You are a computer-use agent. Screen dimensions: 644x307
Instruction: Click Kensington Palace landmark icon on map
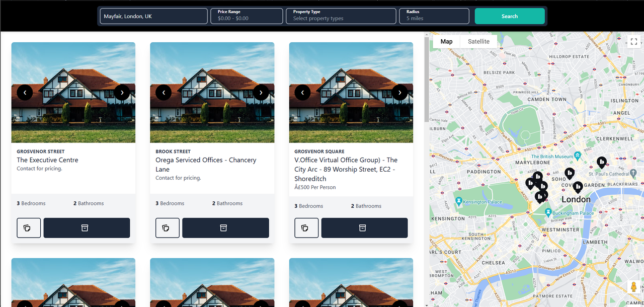point(458,201)
